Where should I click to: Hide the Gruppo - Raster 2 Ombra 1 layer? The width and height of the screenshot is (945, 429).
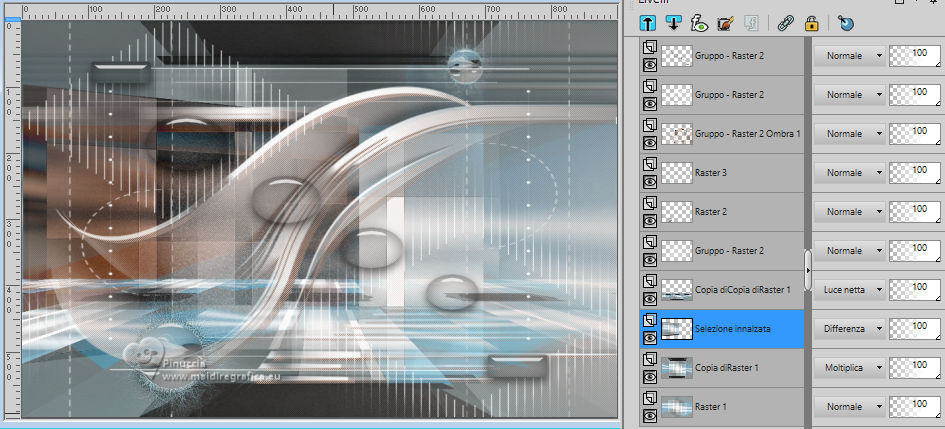point(650,143)
